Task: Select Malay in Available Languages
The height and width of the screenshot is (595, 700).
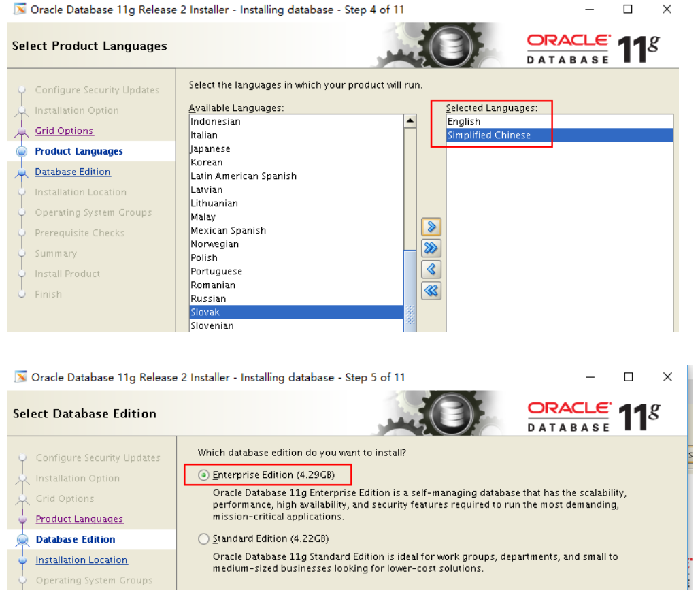Action: (x=297, y=216)
